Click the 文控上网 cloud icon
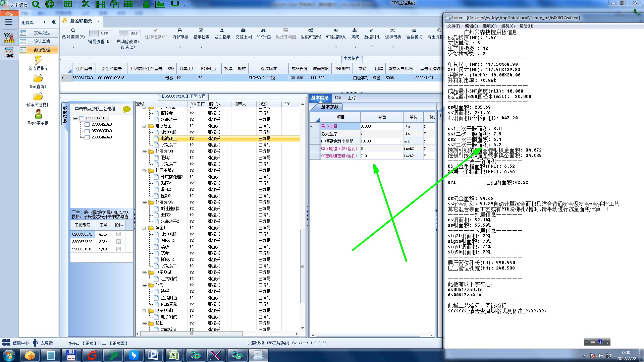 tap(243, 31)
